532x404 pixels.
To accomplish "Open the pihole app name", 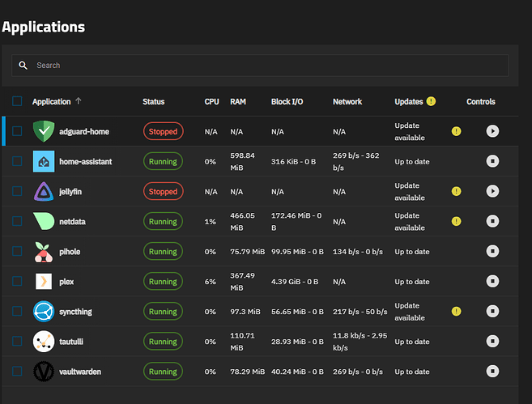I will (70, 252).
